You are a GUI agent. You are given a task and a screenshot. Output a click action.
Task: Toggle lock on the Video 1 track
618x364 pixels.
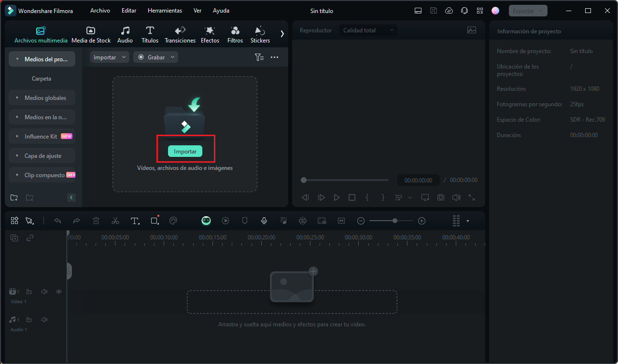[29, 292]
